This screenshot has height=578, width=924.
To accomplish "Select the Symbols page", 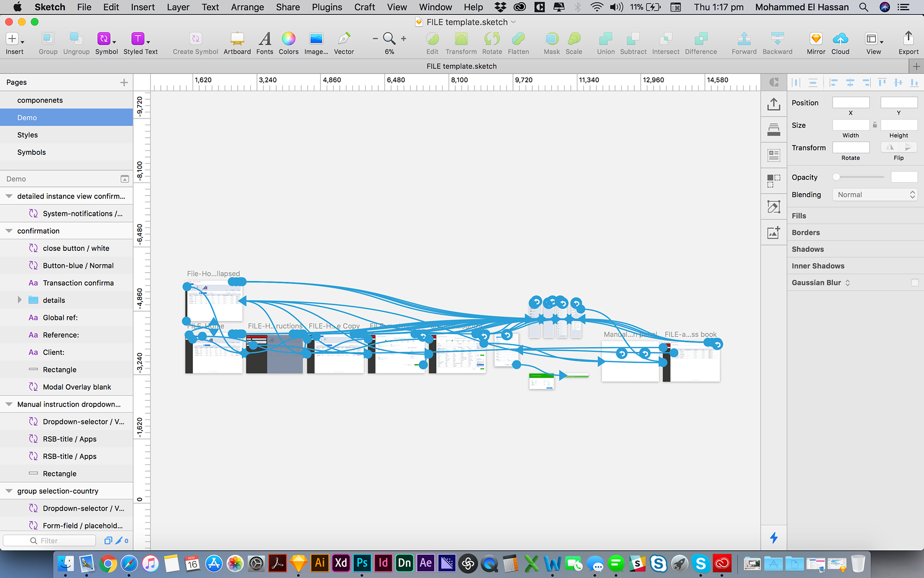I will 32,152.
